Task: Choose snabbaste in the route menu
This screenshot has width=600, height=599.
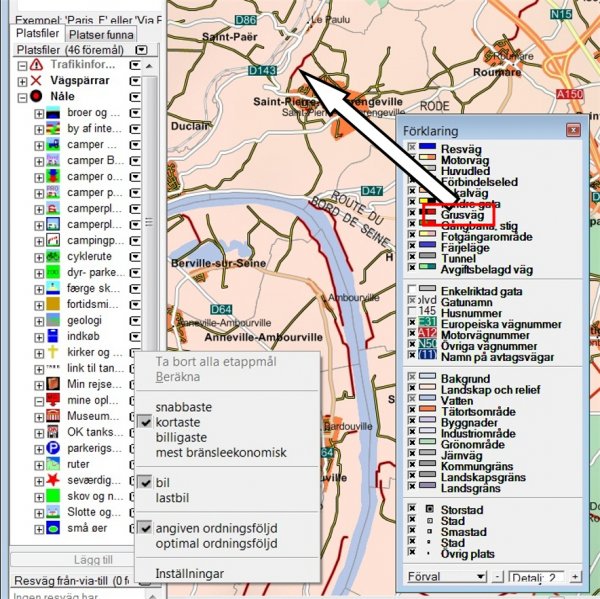Action: (x=183, y=408)
